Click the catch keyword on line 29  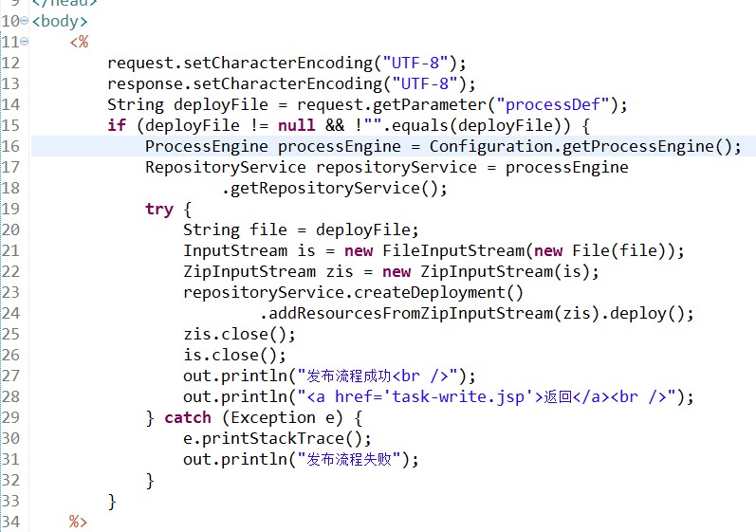(x=188, y=417)
